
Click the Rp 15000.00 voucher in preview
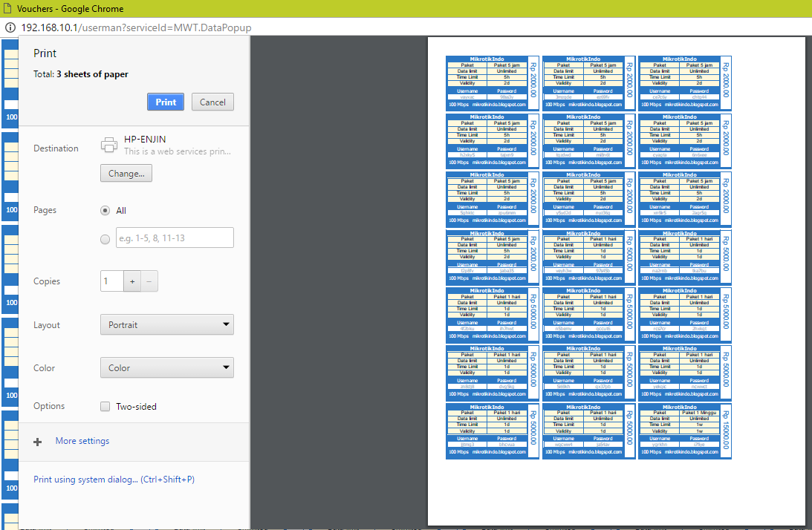point(685,431)
